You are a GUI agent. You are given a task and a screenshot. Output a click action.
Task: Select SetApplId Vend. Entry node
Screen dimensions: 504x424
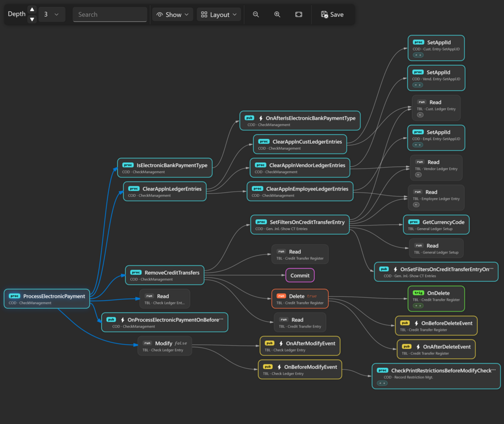436,78
